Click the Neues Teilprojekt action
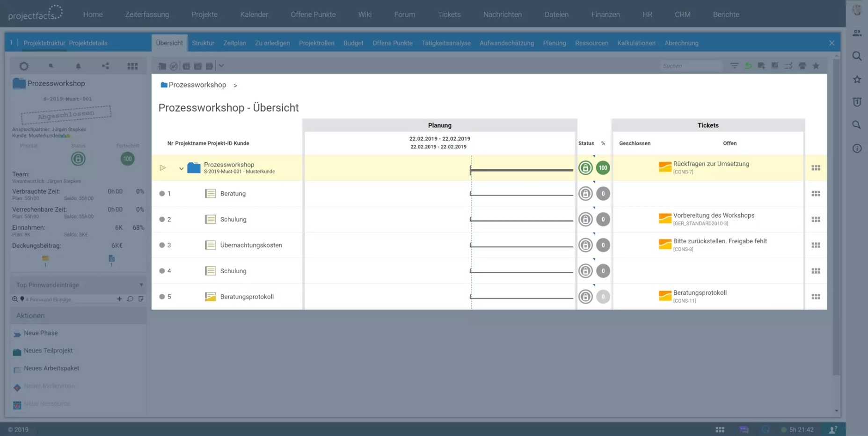Viewport: 868px width, 436px height. pyautogui.click(x=48, y=351)
